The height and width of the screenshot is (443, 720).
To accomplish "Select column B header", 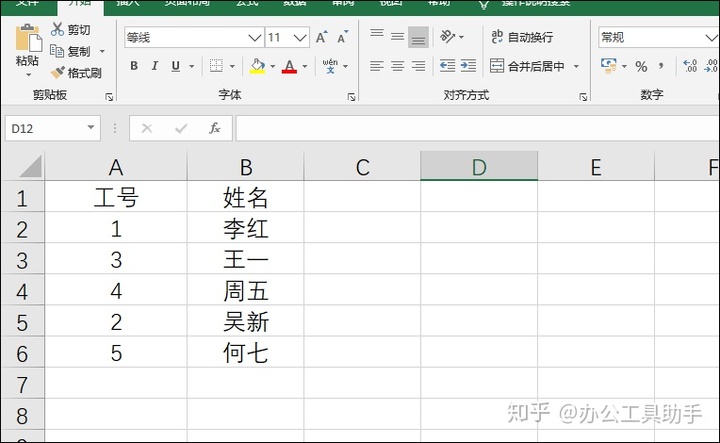I will (x=246, y=167).
